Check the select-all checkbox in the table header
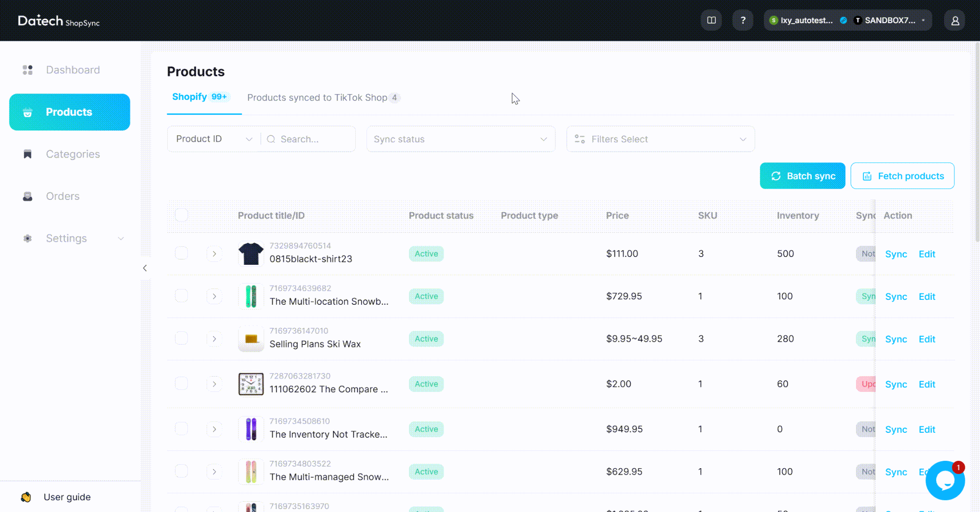Image resolution: width=980 pixels, height=512 pixels. click(181, 215)
